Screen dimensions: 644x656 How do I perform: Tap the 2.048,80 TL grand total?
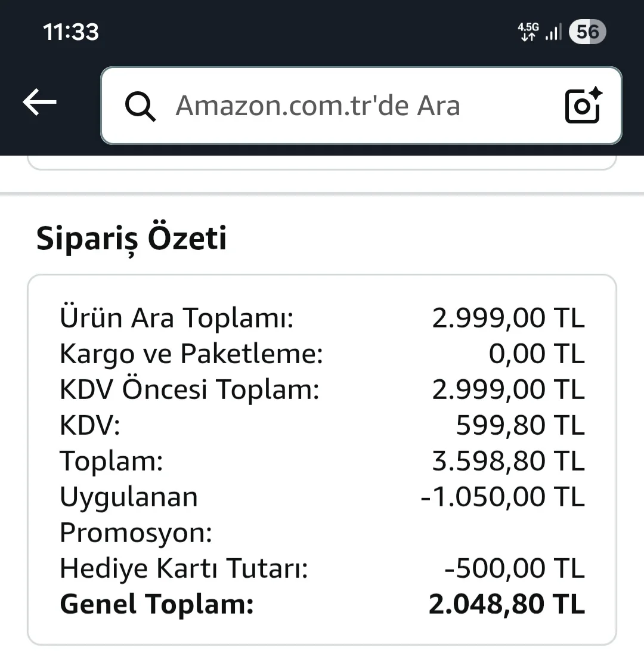(506, 604)
